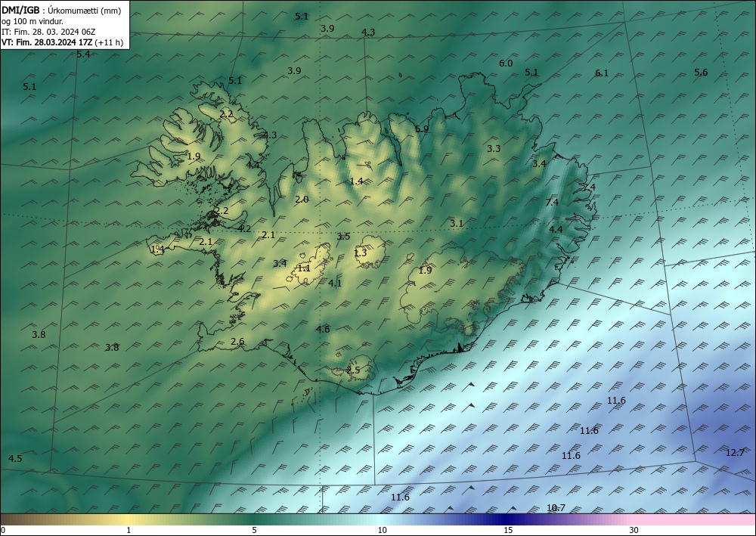This screenshot has height=536, width=756.
Task: Select the 10.7 value near the bottom
Action: (x=556, y=507)
